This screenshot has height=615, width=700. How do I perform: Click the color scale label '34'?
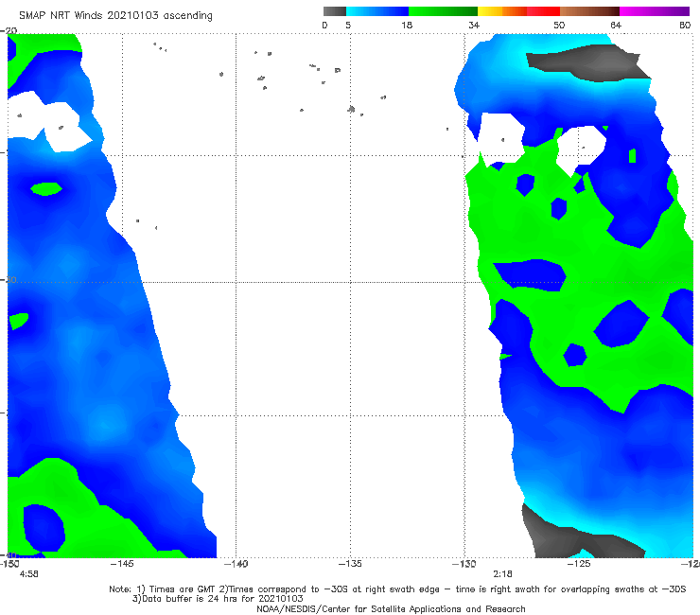tap(474, 25)
